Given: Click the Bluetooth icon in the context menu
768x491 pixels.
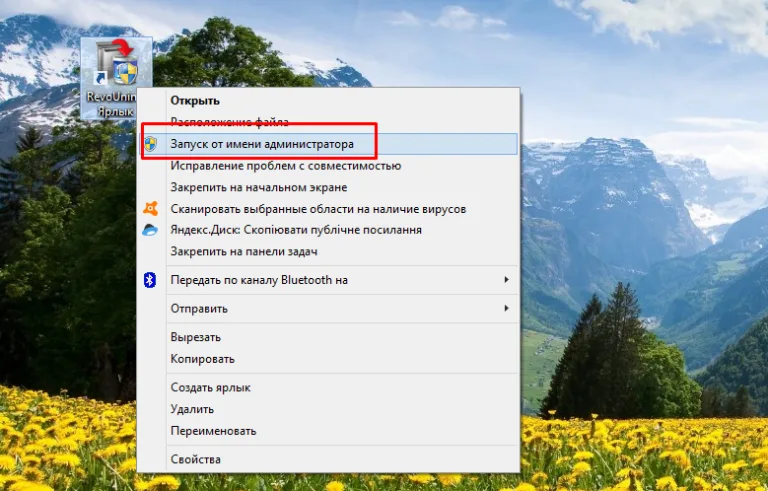Looking at the screenshot, I should click(x=150, y=280).
